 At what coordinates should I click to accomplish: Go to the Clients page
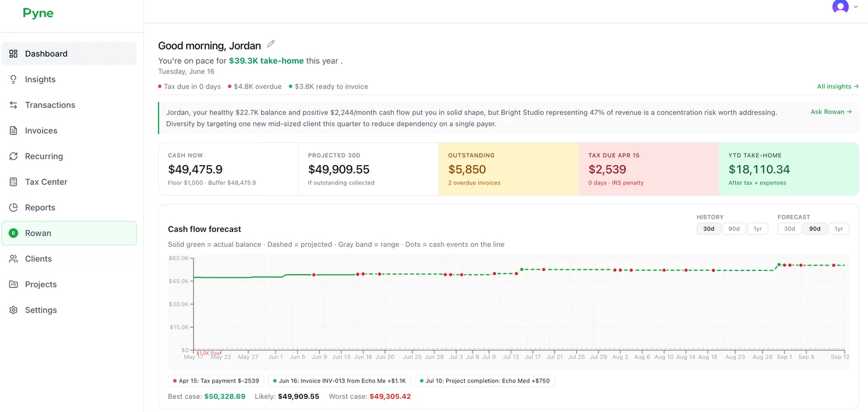(69, 259)
